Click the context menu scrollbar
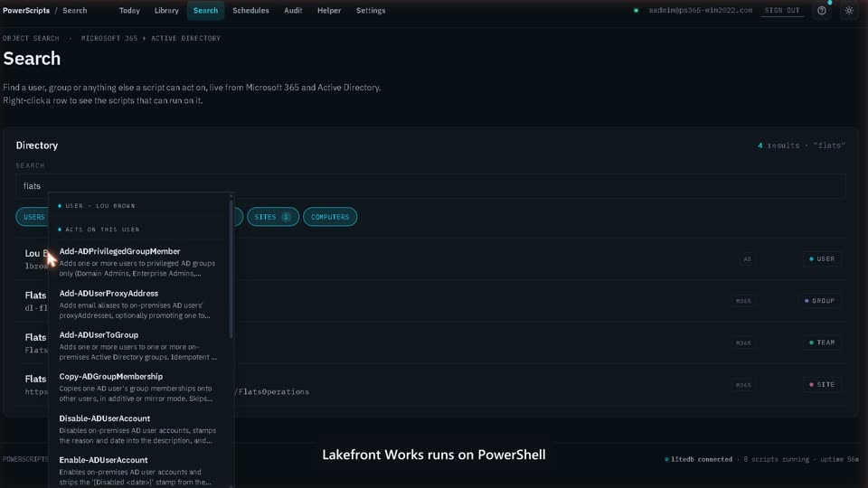The image size is (868, 488). pyautogui.click(x=231, y=268)
